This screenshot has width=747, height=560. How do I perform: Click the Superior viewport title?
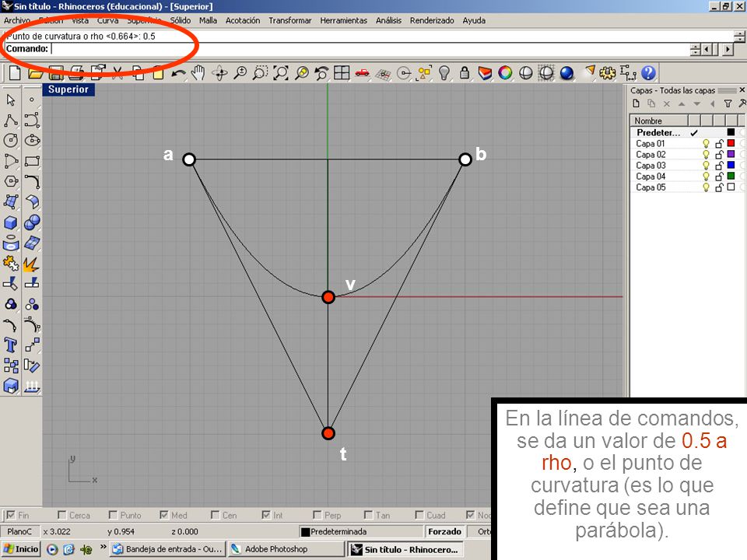click(68, 89)
